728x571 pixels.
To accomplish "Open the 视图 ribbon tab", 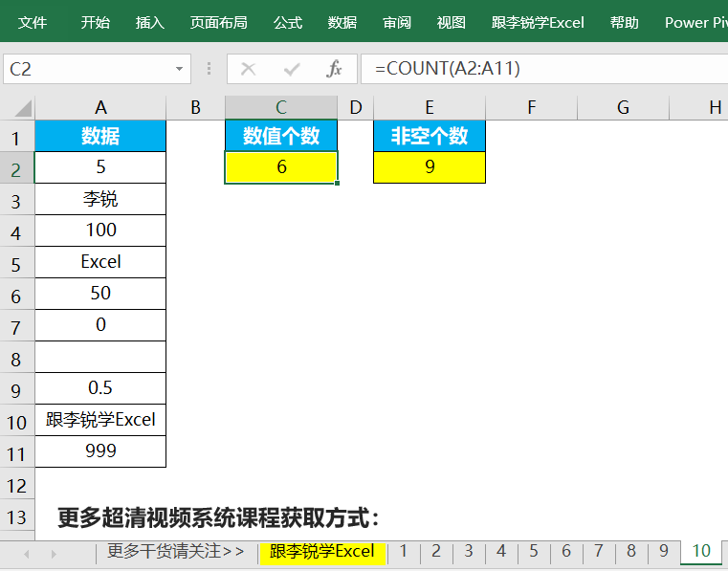I will [451, 22].
